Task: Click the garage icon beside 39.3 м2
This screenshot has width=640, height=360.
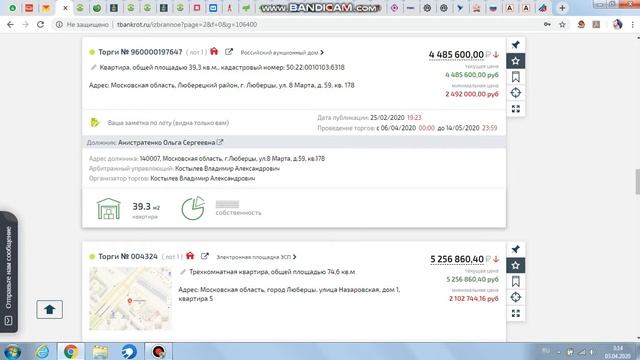Action: [x=109, y=209]
